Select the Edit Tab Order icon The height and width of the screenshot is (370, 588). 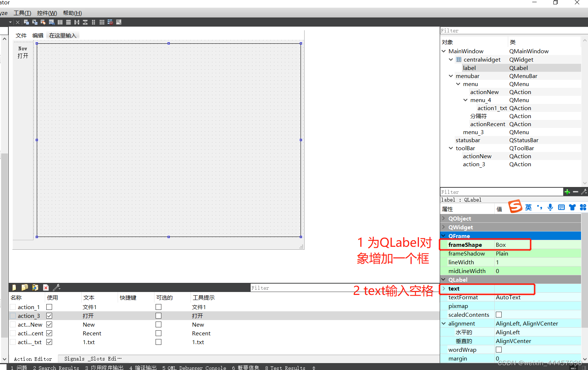(51, 22)
